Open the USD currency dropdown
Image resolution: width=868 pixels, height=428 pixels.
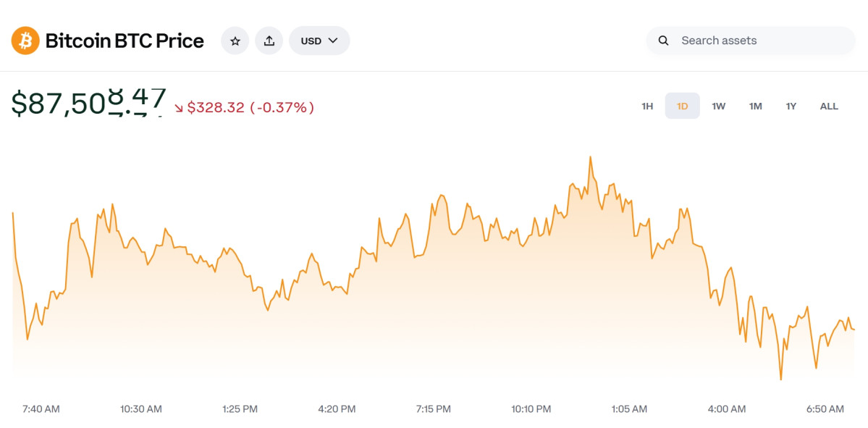pyautogui.click(x=319, y=41)
